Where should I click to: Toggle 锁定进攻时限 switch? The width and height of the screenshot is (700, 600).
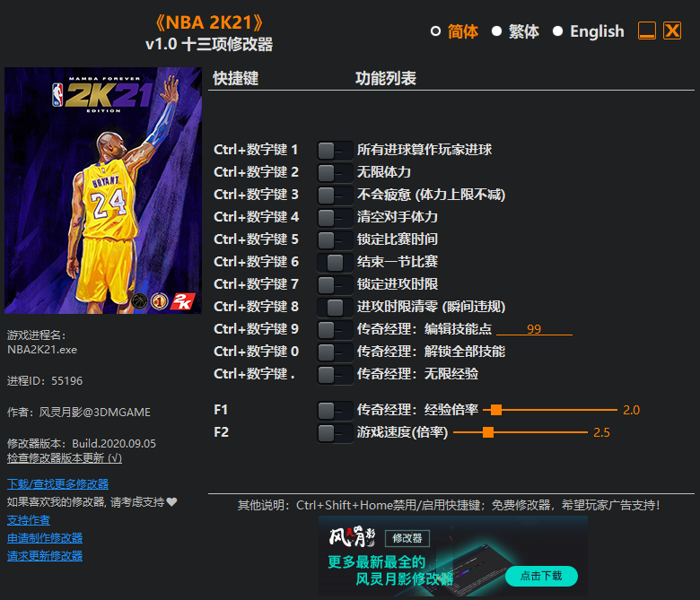point(335,284)
